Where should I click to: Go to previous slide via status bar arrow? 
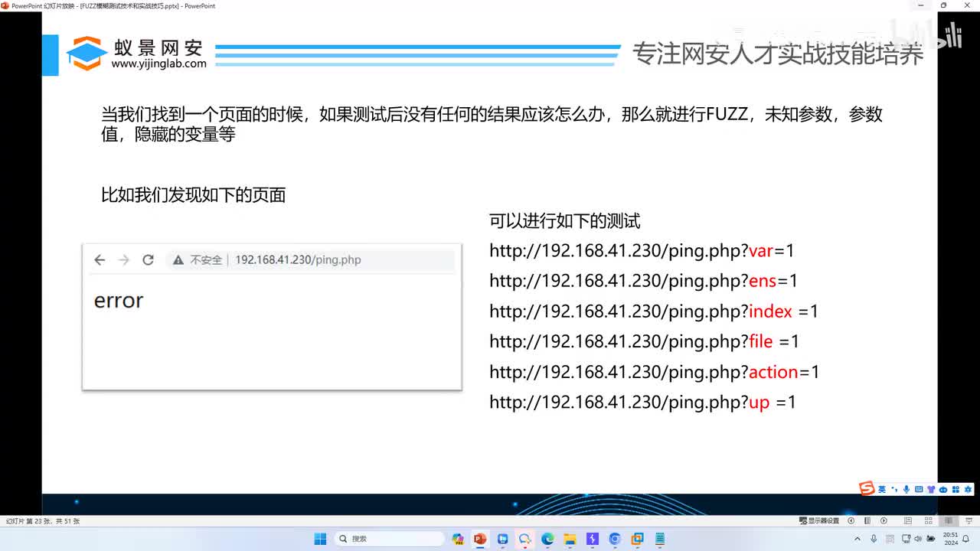click(x=851, y=521)
